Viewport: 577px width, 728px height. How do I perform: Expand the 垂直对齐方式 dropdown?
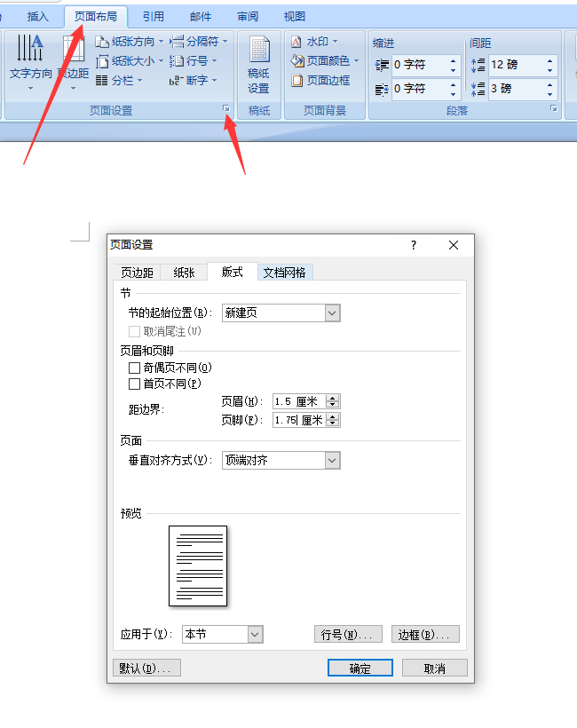click(332, 461)
